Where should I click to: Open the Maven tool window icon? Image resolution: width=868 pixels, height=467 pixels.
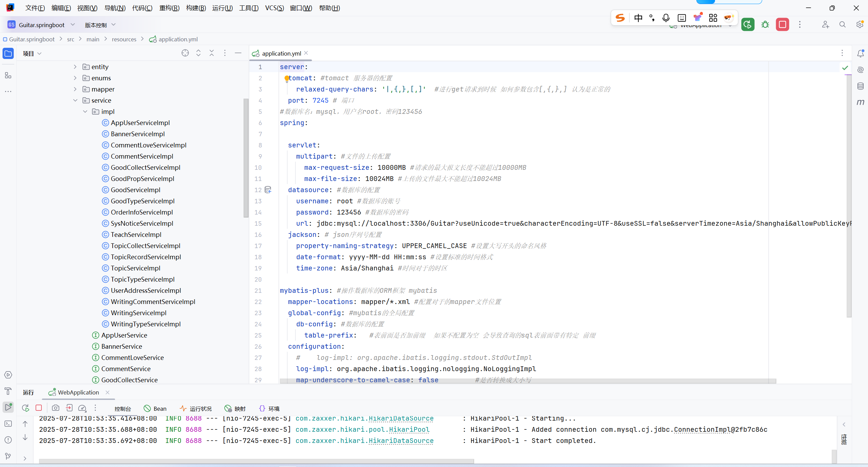(860, 102)
